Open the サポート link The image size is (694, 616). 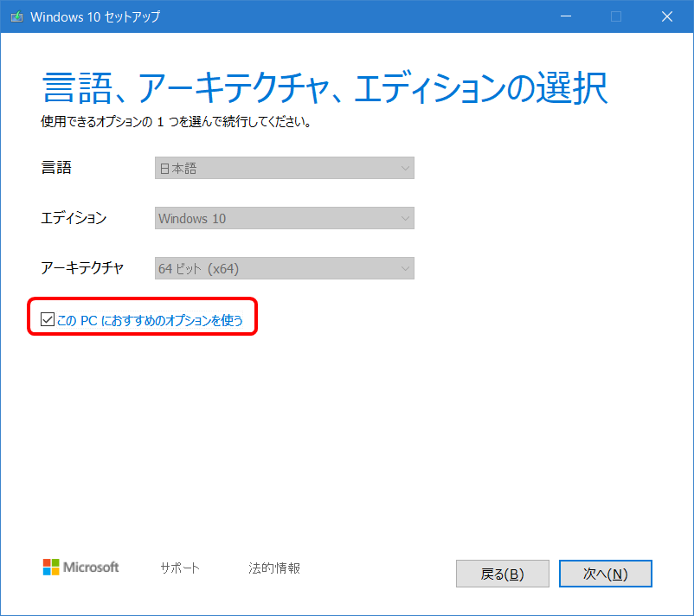[x=180, y=568]
